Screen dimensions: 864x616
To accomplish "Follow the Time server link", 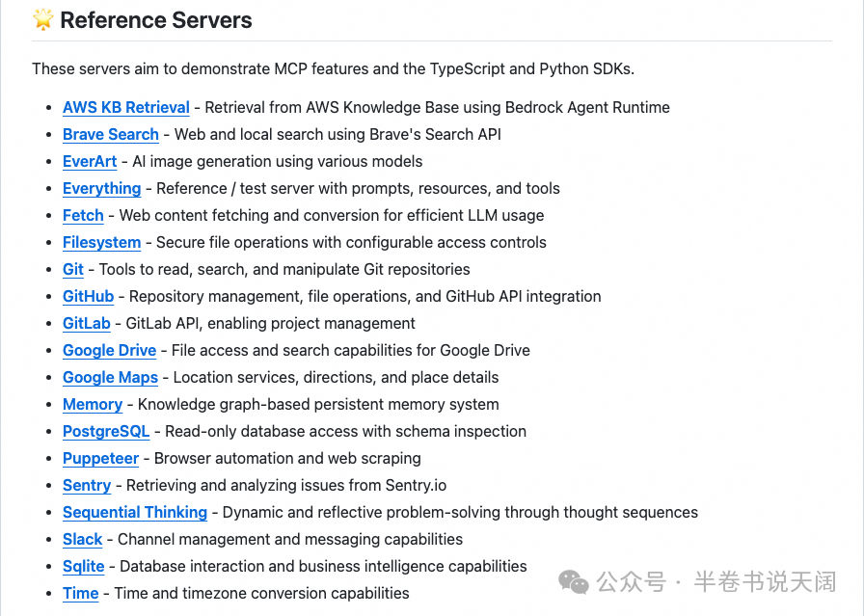I will pos(80,594).
